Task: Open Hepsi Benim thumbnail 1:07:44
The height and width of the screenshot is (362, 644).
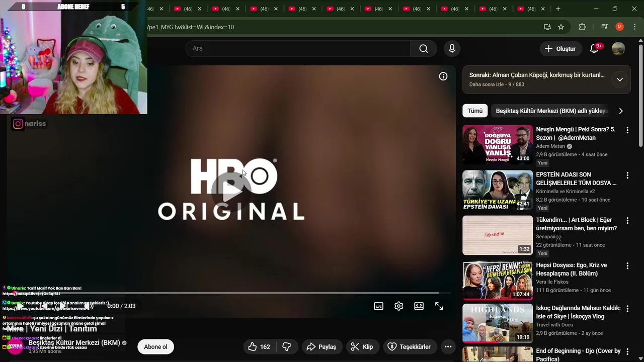Action: (x=498, y=281)
